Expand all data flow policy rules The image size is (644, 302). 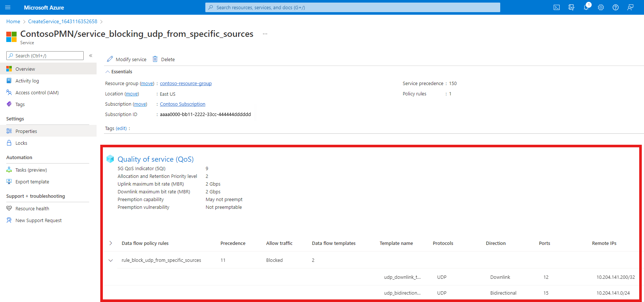tap(111, 243)
